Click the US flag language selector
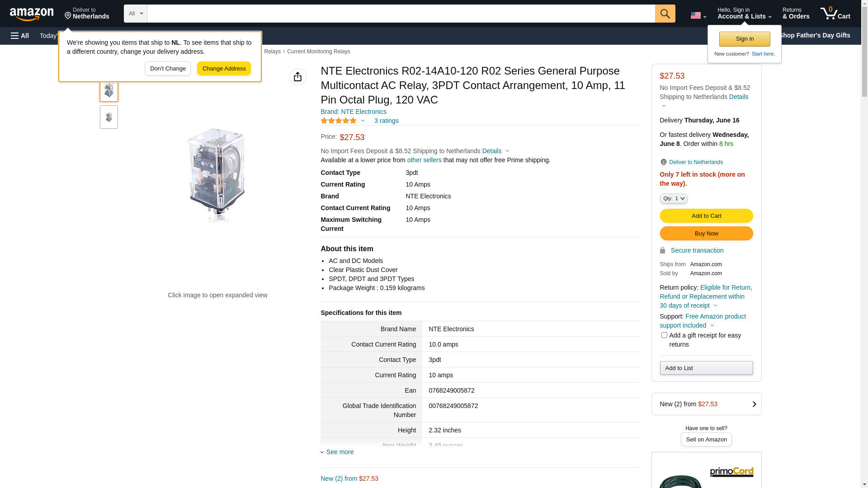This screenshot has height=488, width=868. tap(698, 15)
